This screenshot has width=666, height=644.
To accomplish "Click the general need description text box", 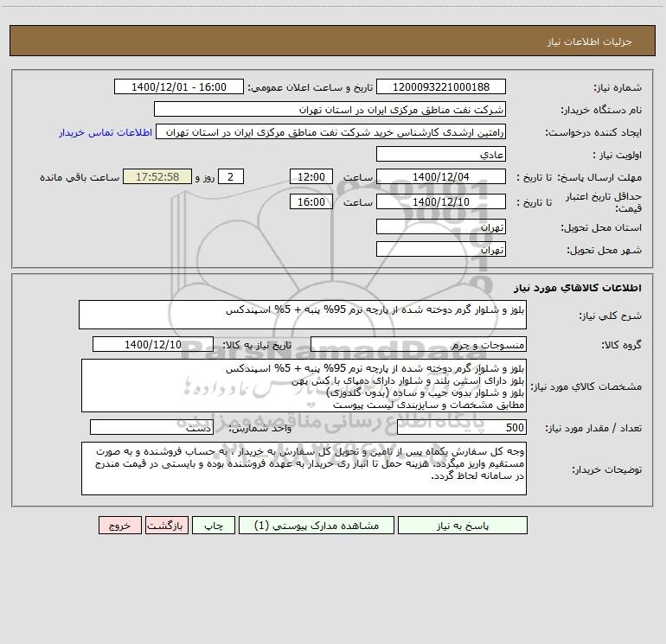I will point(303,315).
